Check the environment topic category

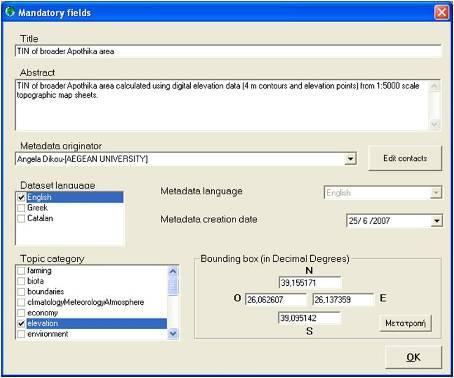coord(21,334)
